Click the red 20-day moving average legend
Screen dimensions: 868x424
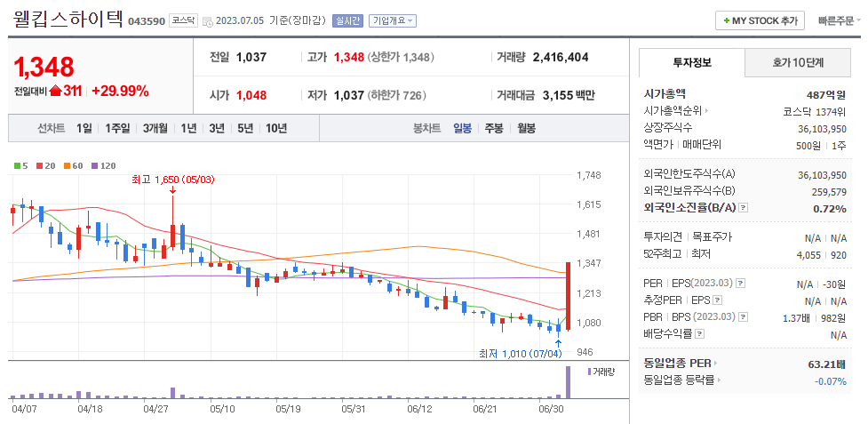coord(46,165)
